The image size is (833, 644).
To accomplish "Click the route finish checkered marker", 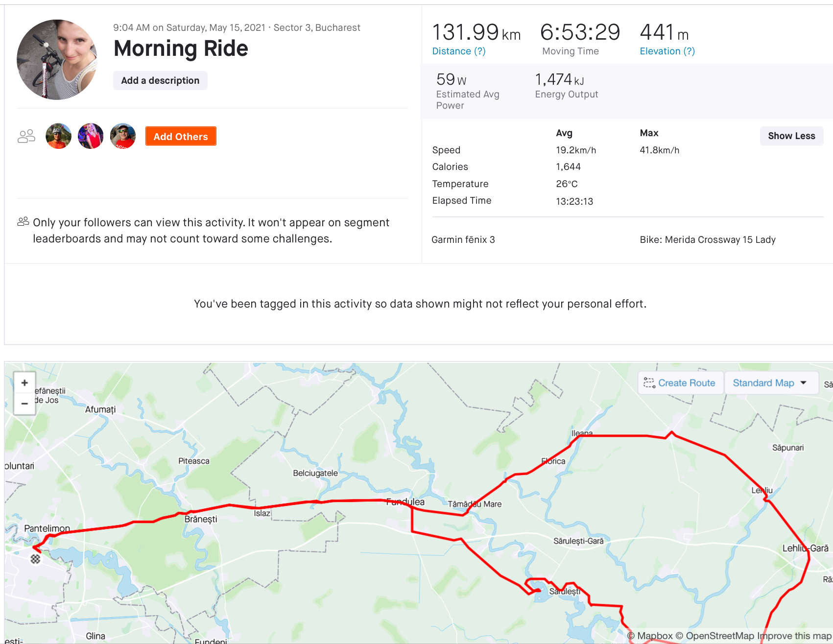I will point(35,559).
